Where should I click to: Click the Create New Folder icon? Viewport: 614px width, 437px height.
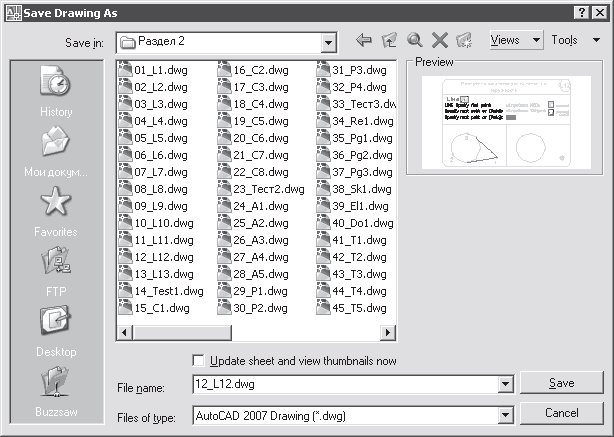click(x=463, y=41)
